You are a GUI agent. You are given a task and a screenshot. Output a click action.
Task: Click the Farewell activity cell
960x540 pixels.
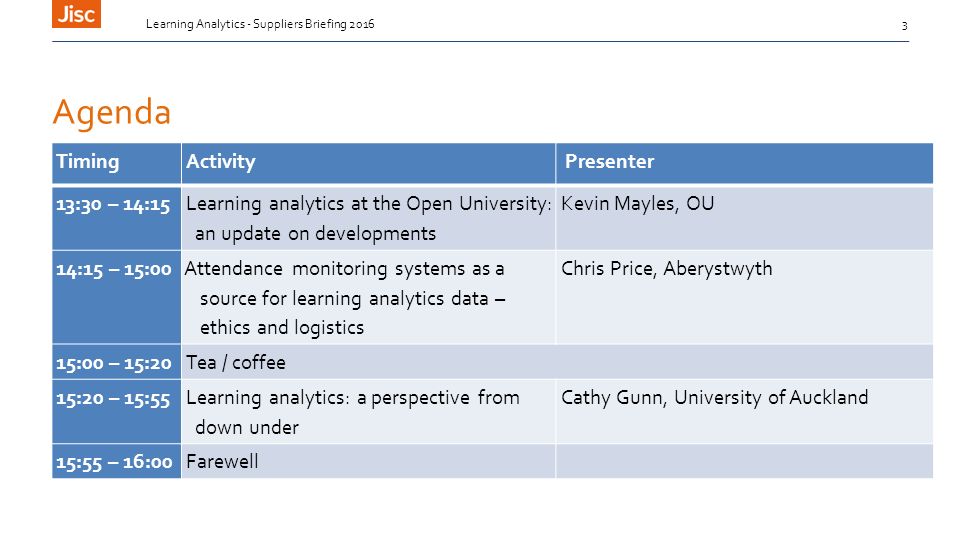(x=369, y=461)
